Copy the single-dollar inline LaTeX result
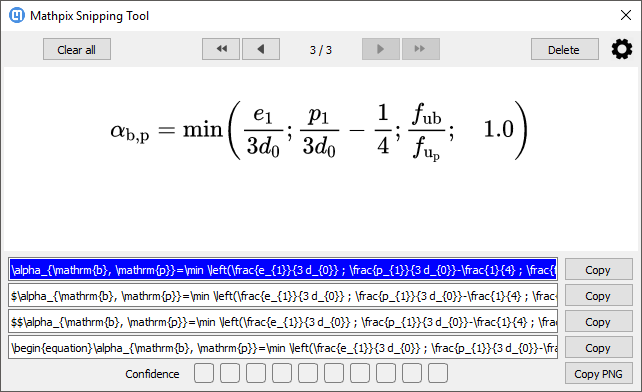Screen dimensions: 642x392 (x=599, y=295)
